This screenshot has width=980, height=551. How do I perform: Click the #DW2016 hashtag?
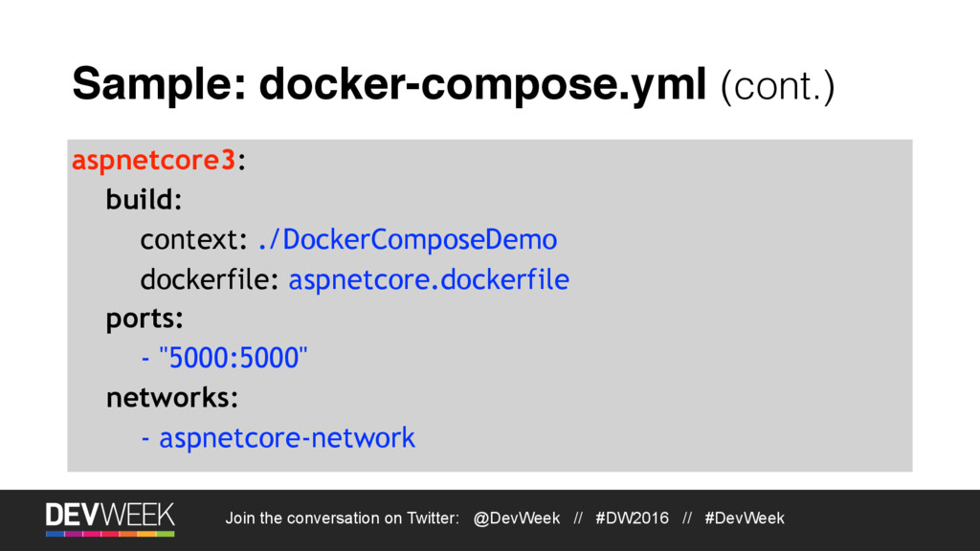pyautogui.click(x=632, y=518)
